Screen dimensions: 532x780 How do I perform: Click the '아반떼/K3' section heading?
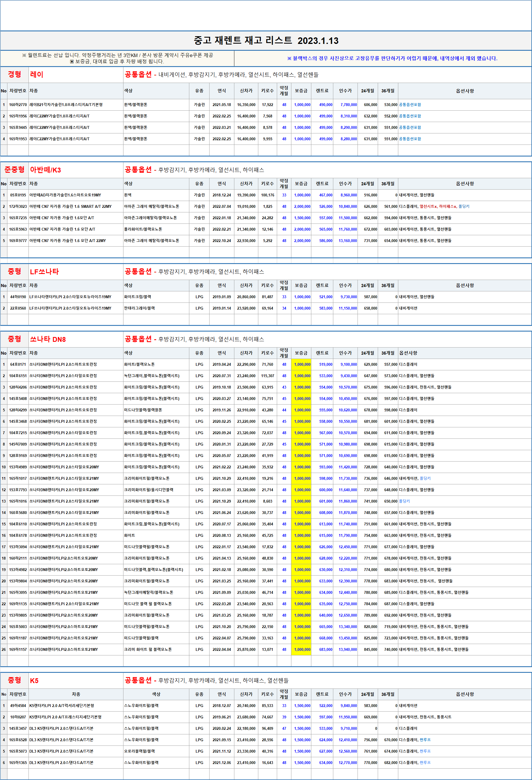point(45,170)
